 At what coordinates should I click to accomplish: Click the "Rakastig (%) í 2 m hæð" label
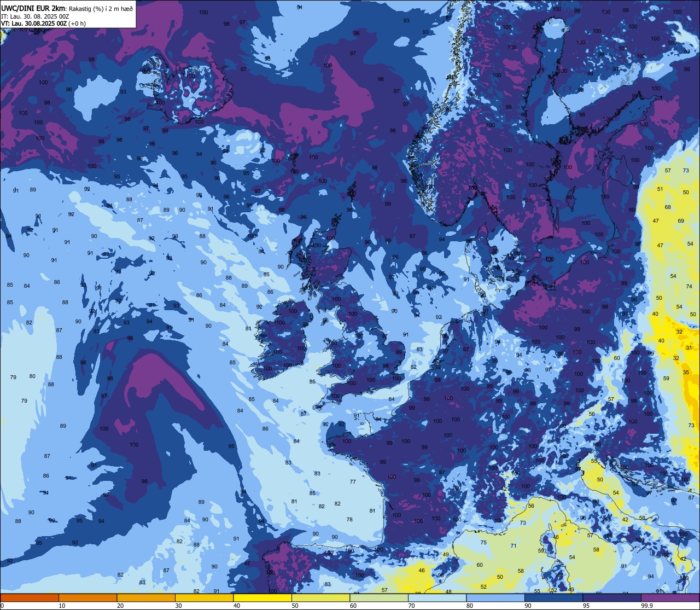101,9
